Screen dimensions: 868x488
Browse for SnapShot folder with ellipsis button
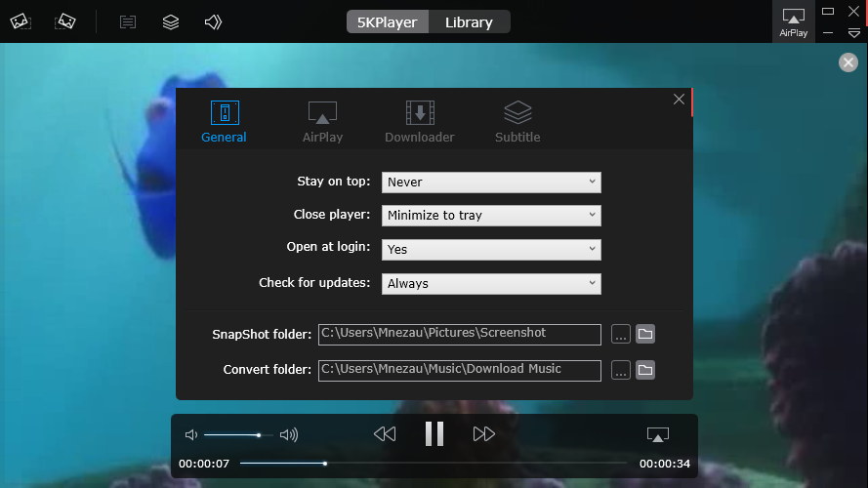(x=621, y=334)
